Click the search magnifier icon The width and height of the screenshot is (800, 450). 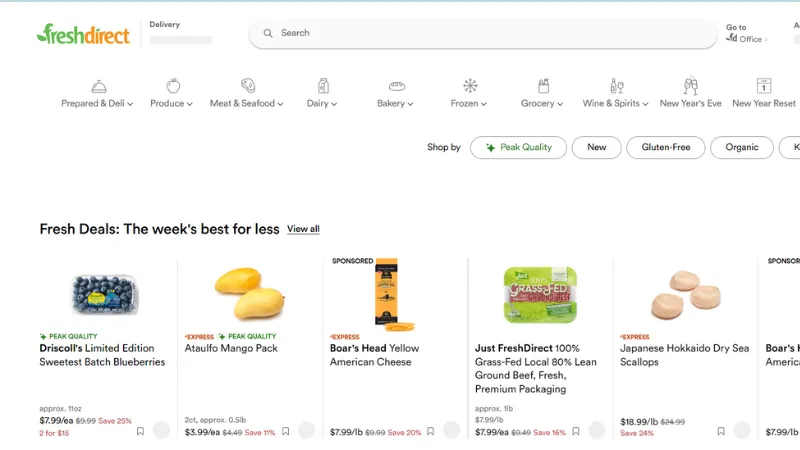(268, 33)
